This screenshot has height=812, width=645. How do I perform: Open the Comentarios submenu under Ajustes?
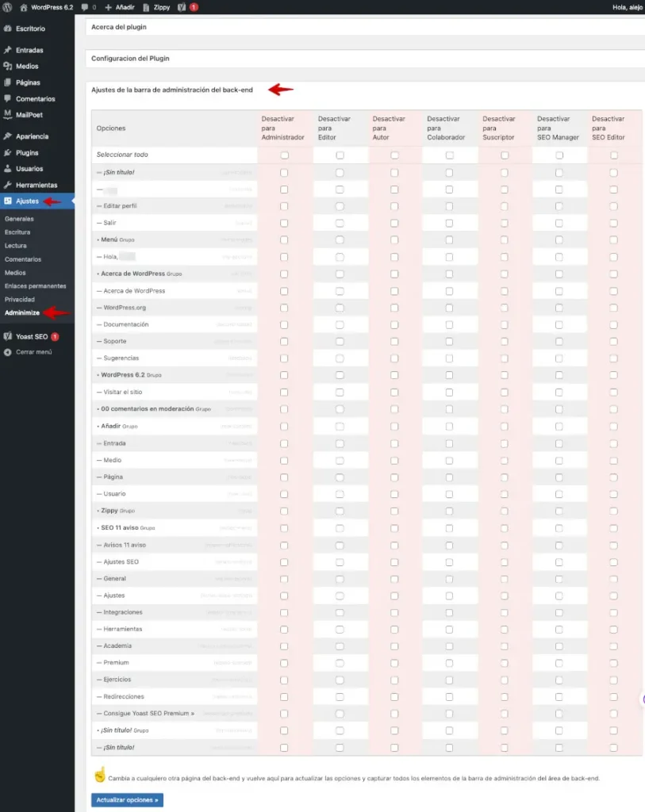[23, 259]
